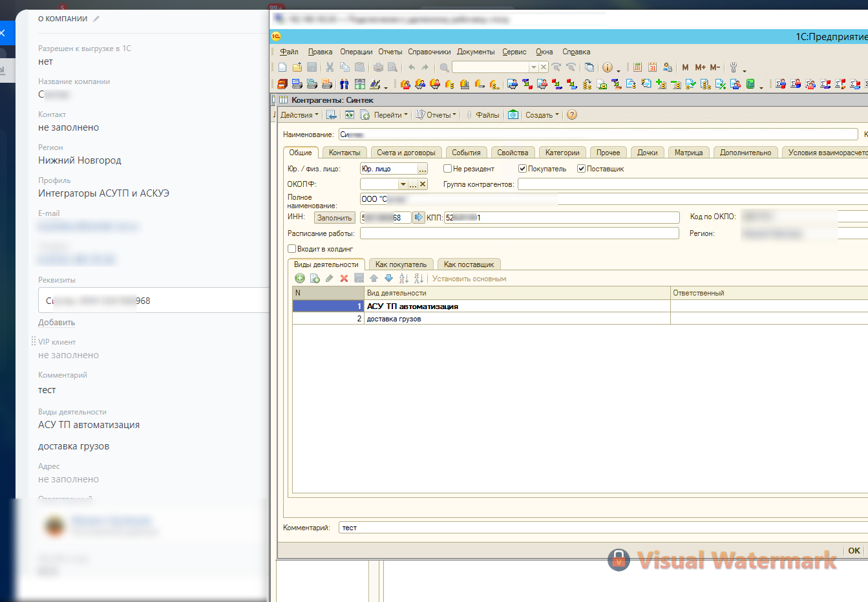Click the Добавить link under Реквизиты
The height and width of the screenshot is (602, 868).
pyautogui.click(x=56, y=323)
